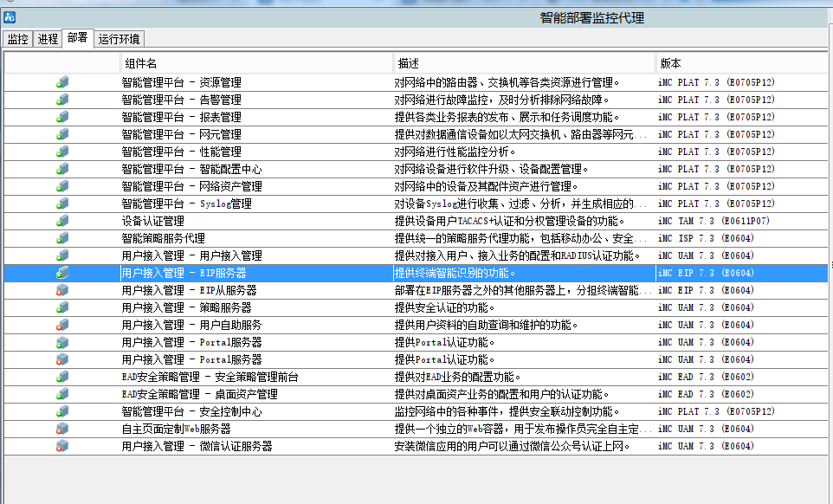Click description 提供终端智能识别的功能。
The width and height of the screenshot is (833, 504).
(455, 273)
